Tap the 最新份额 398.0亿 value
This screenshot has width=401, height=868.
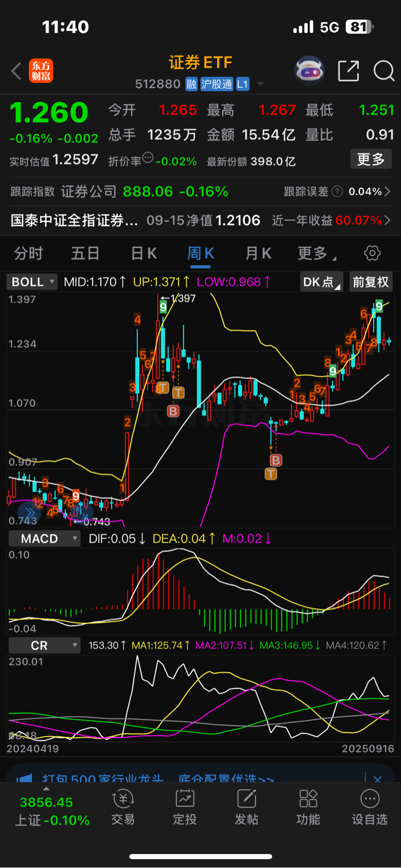(x=251, y=161)
